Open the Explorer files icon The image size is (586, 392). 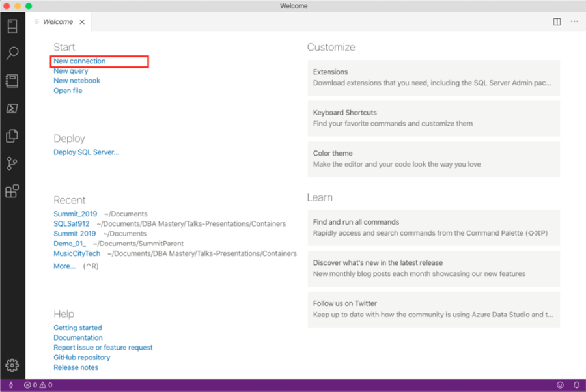pyautogui.click(x=12, y=136)
